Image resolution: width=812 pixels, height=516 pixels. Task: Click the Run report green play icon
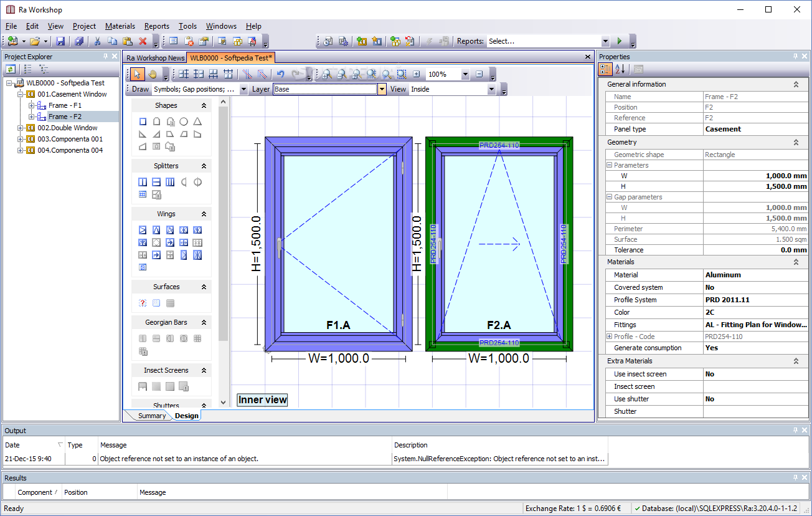(x=619, y=41)
